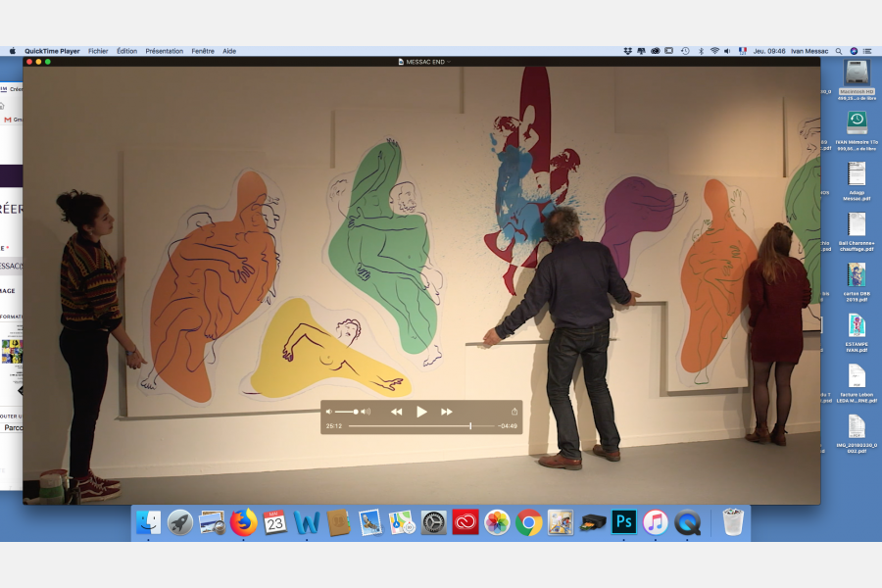Mute audio using the low-volume speaker icon

coord(329,412)
